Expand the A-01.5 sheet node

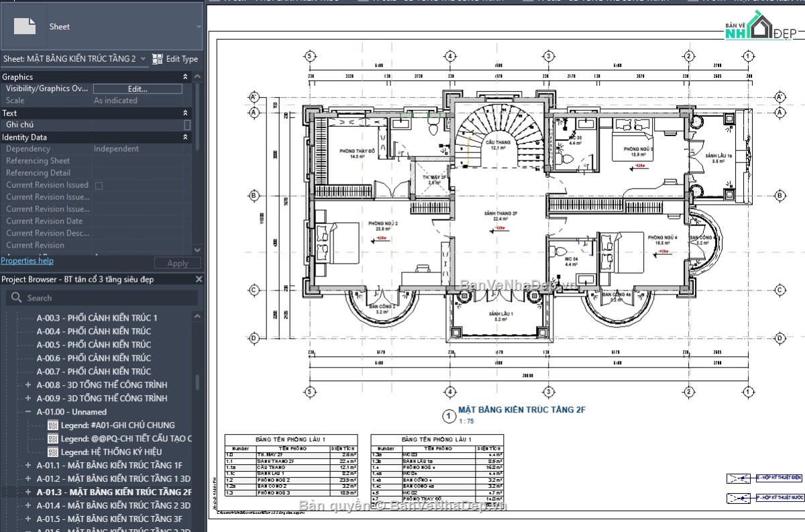click(x=28, y=519)
